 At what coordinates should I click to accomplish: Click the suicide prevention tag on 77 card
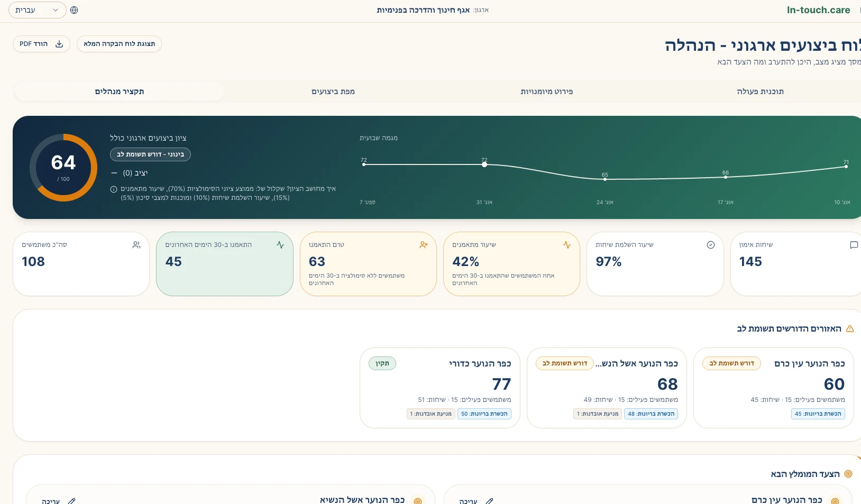click(x=430, y=414)
